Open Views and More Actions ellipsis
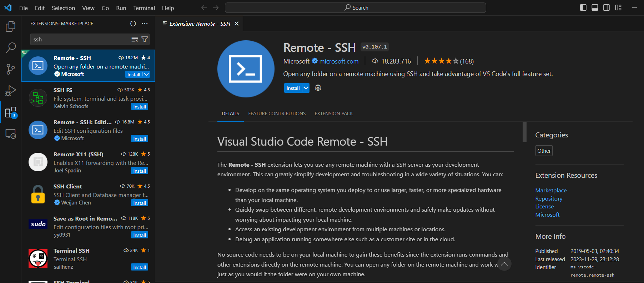 tap(145, 24)
